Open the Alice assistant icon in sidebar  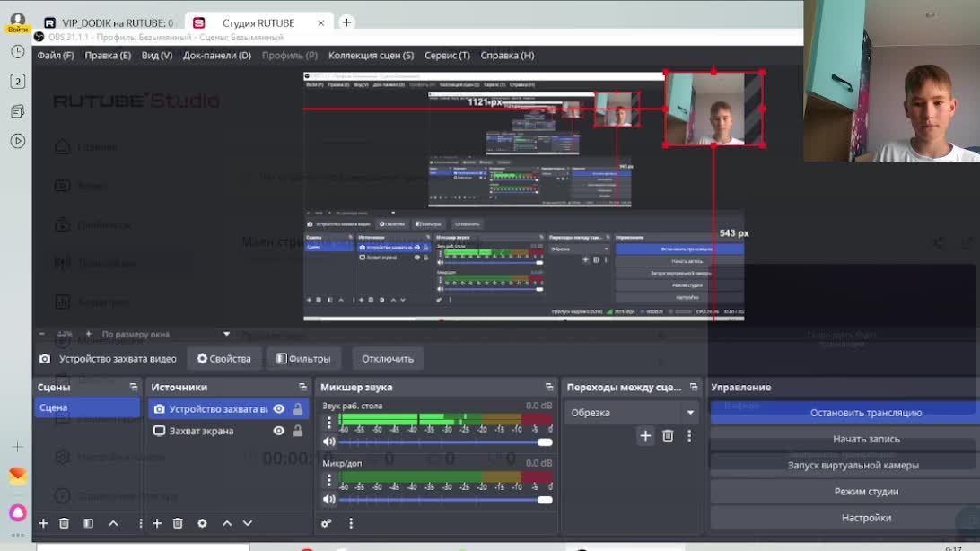(x=18, y=513)
